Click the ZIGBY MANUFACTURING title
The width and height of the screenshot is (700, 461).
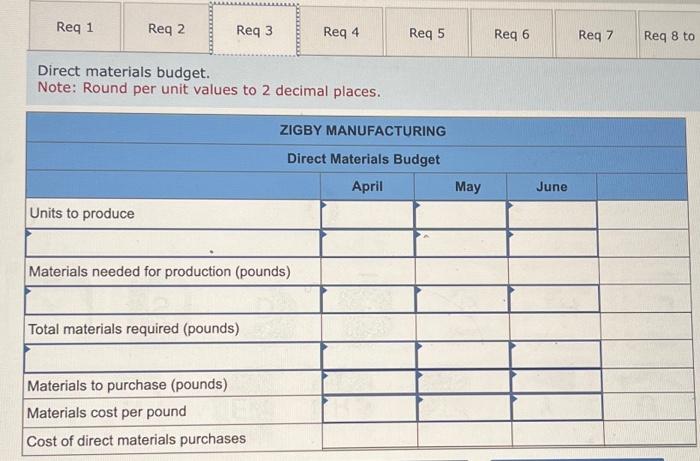[362, 131]
